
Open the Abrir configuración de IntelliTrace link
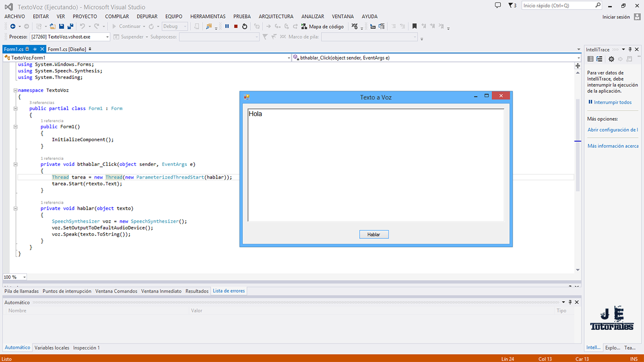click(x=612, y=130)
